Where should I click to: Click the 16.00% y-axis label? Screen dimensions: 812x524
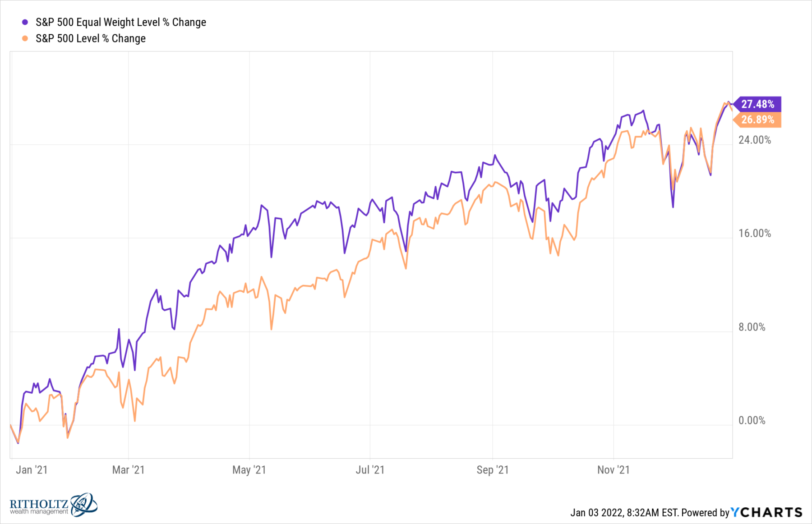pos(755,233)
